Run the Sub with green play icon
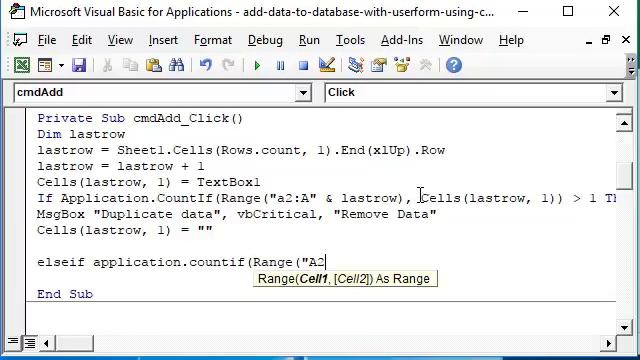 [257, 65]
